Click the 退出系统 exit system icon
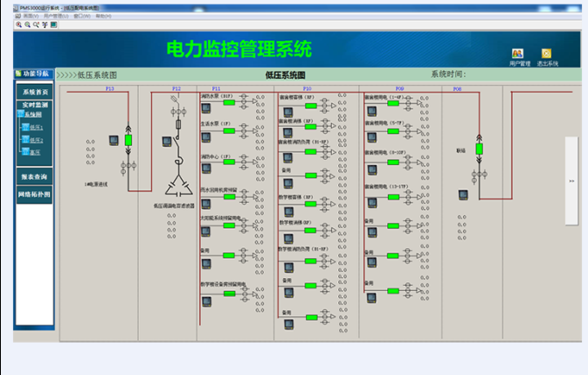The height and width of the screenshot is (375, 588). 547,54
